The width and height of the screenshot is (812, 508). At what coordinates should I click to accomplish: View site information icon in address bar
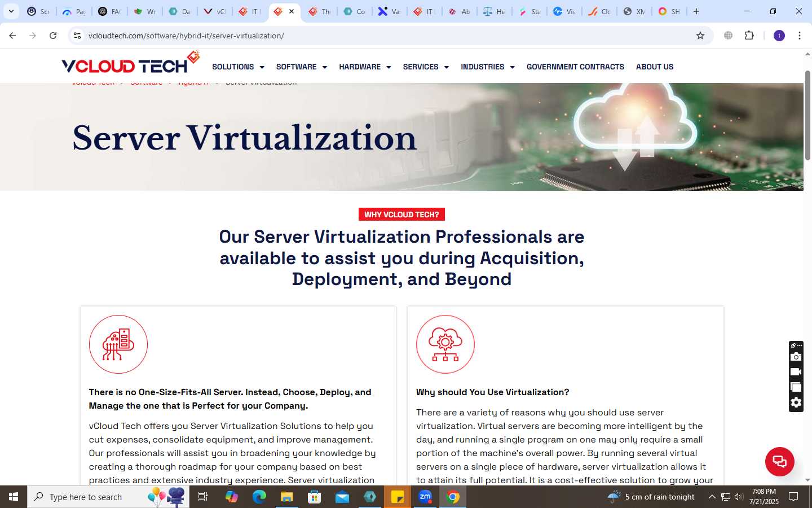(x=77, y=36)
